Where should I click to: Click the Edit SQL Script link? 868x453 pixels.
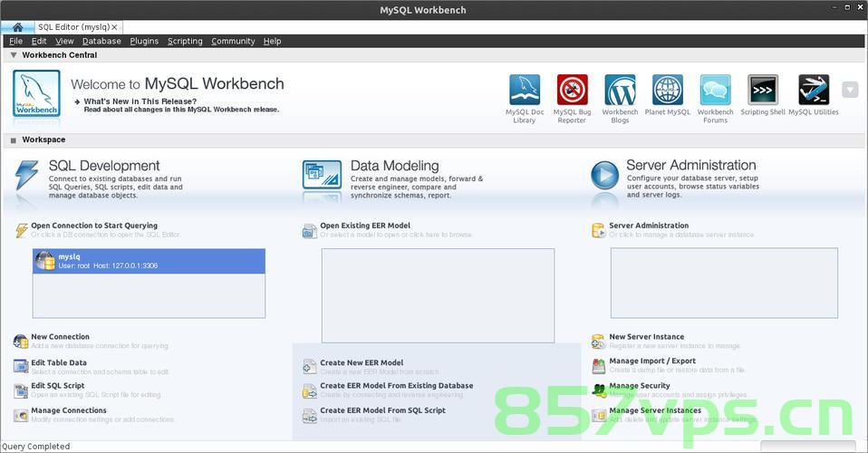[58, 385]
